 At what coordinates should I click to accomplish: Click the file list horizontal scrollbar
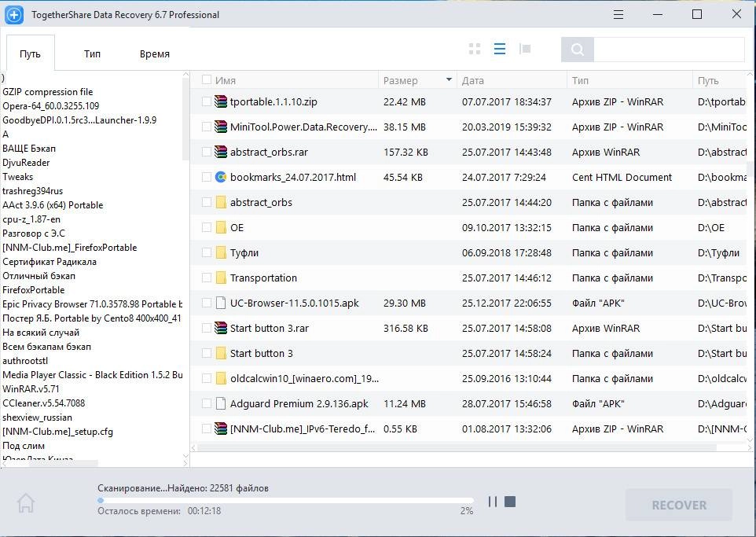457,447
